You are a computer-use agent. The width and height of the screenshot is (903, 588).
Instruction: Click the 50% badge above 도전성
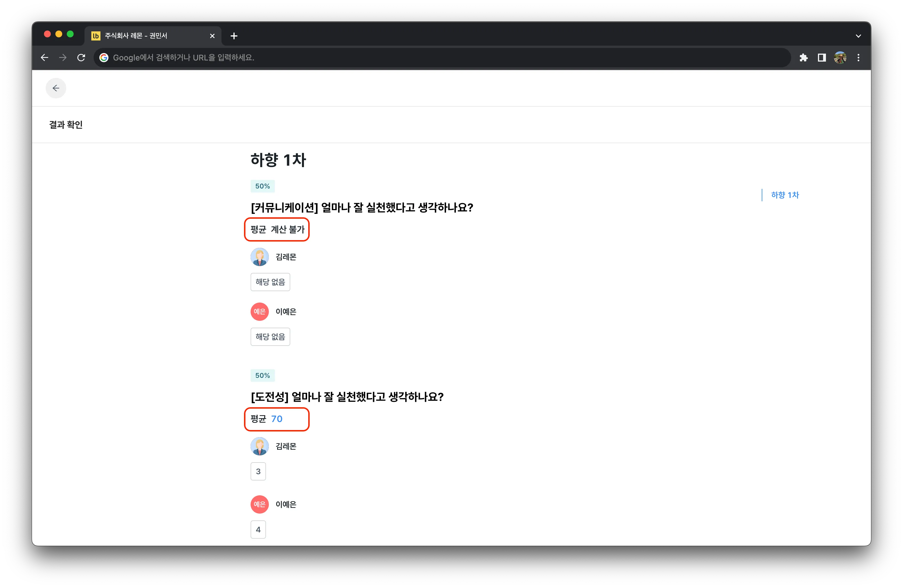[x=263, y=375]
